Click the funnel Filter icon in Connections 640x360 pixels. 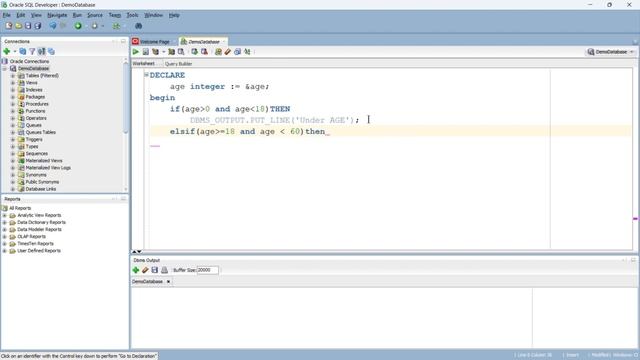click(x=32, y=51)
